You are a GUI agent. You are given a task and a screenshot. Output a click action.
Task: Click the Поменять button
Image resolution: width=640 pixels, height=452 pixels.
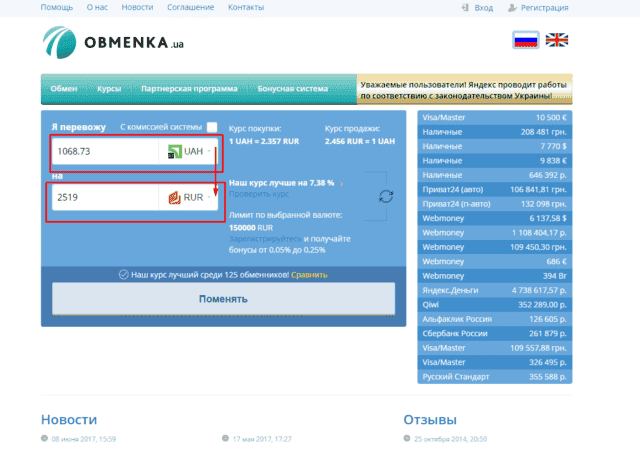tap(223, 299)
